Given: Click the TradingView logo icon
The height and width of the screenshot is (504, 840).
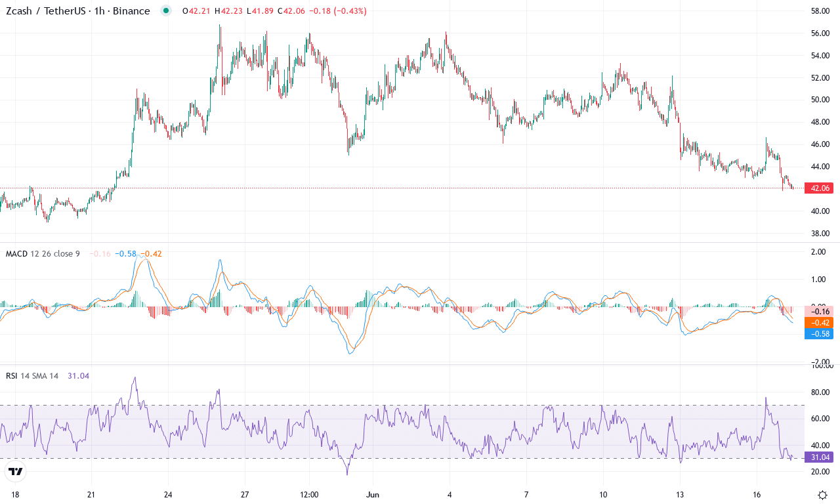Looking at the screenshot, I should click(x=16, y=471).
